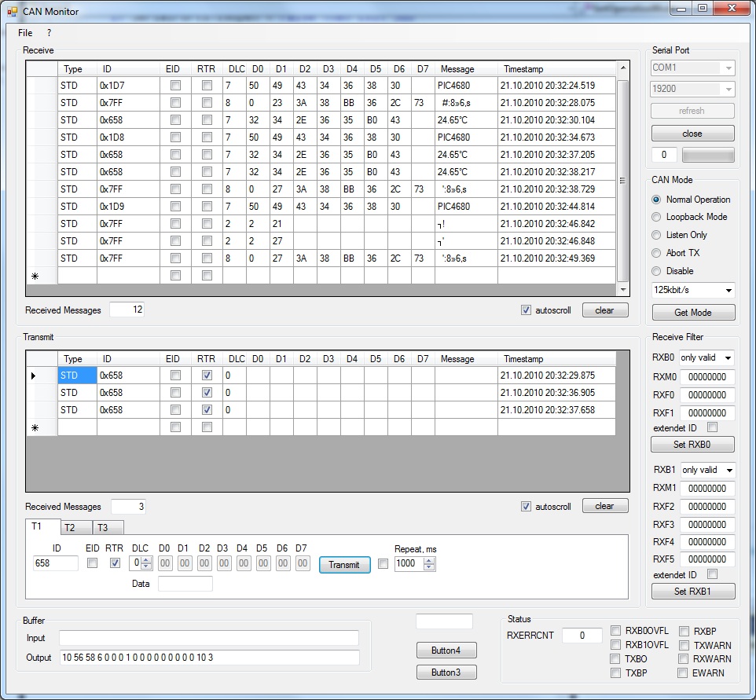The width and height of the screenshot is (756, 700).
Task: Click Receive table scroll up arrow
Action: pyautogui.click(x=623, y=68)
